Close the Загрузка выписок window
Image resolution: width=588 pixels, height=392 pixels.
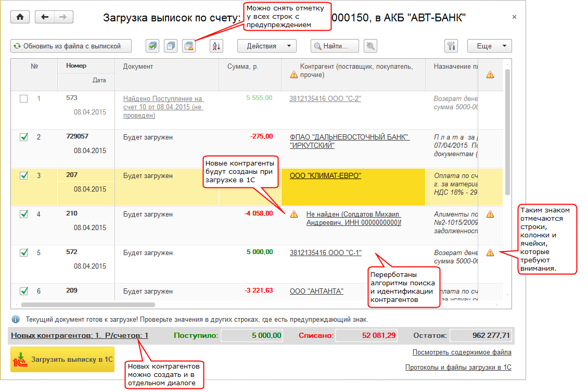coord(514,17)
